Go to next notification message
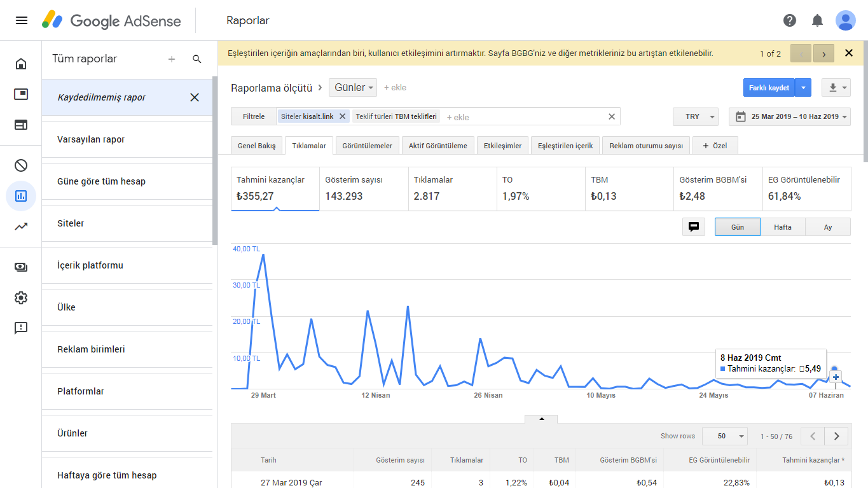 click(x=823, y=53)
